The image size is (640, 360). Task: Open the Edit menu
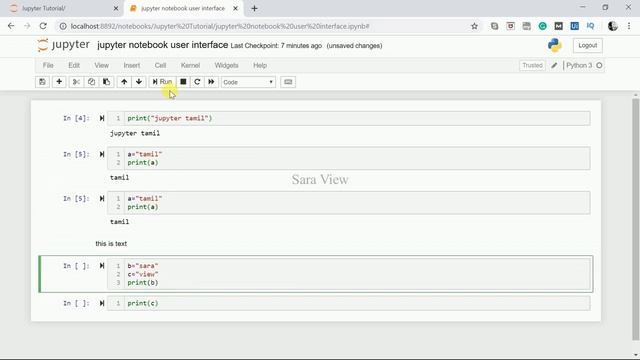pos(74,65)
